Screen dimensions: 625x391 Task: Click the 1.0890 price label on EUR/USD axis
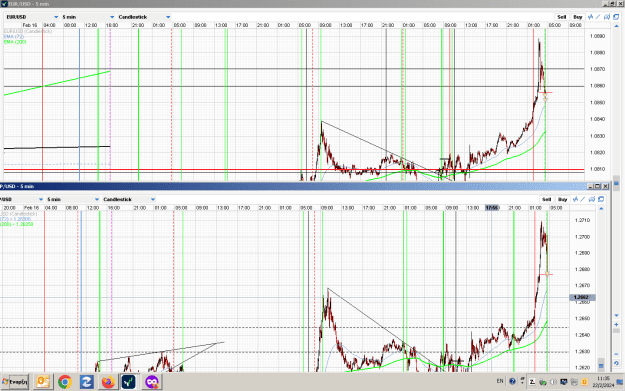click(x=597, y=36)
